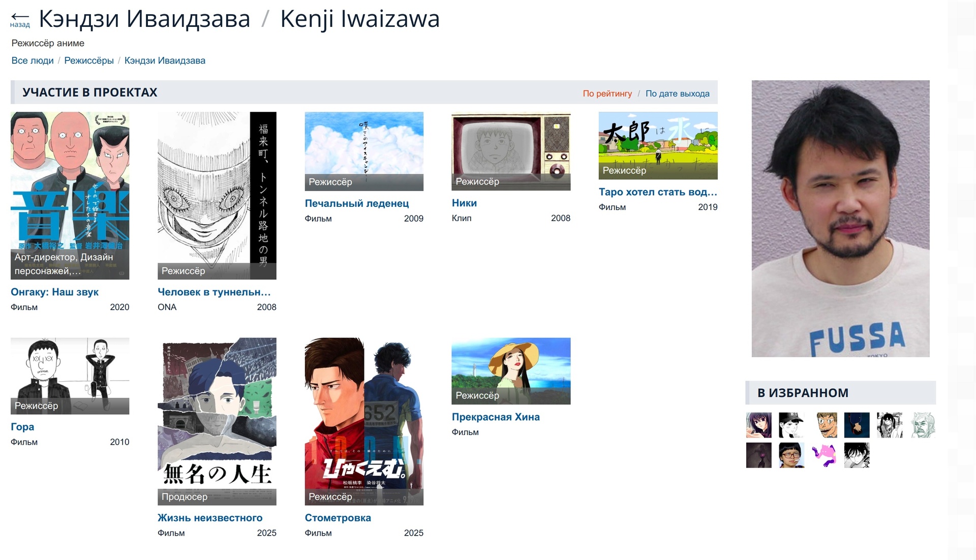The image size is (976, 560).
Task: Open the Онгаку: Наш звук poster
Action: 70,196
